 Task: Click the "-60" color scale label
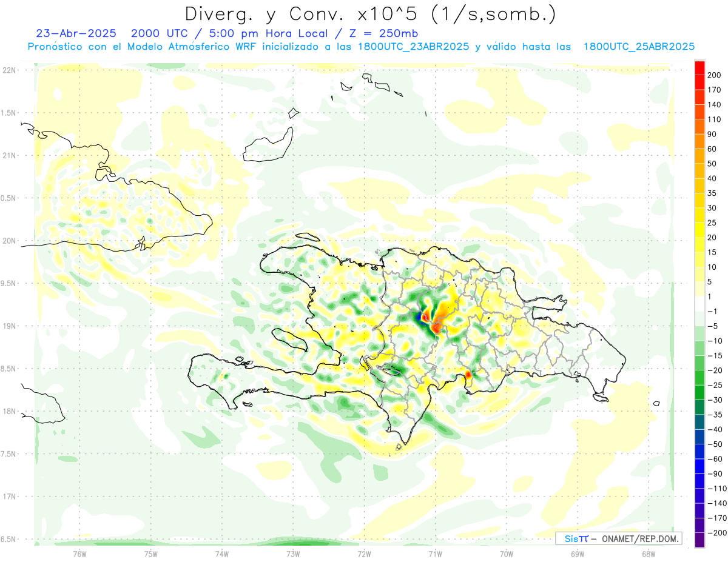pyautogui.click(x=714, y=459)
